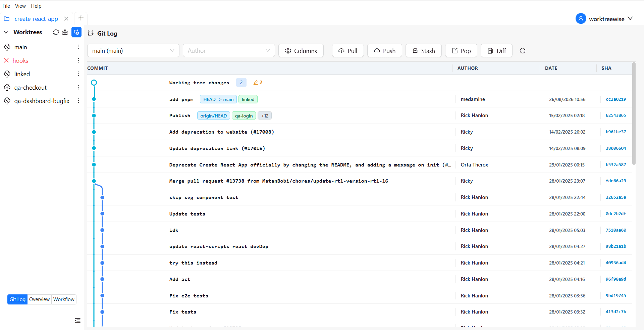644x333 pixels.
Task: Open the Author filter dropdown
Action: (229, 51)
